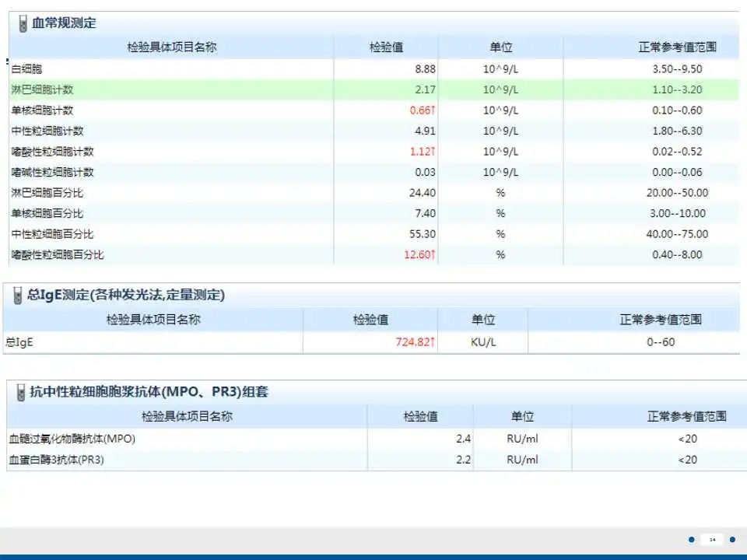Viewport: 747px width, 560px height.
Task: Click the red elevated value 0.66↑
Action: coord(423,110)
